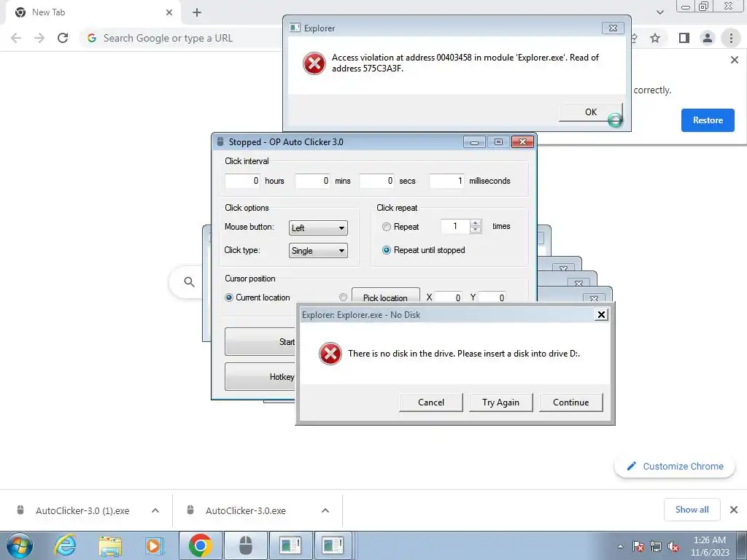Click the Chrome back arrow
Viewport: 747px width, 560px height.
pos(16,38)
